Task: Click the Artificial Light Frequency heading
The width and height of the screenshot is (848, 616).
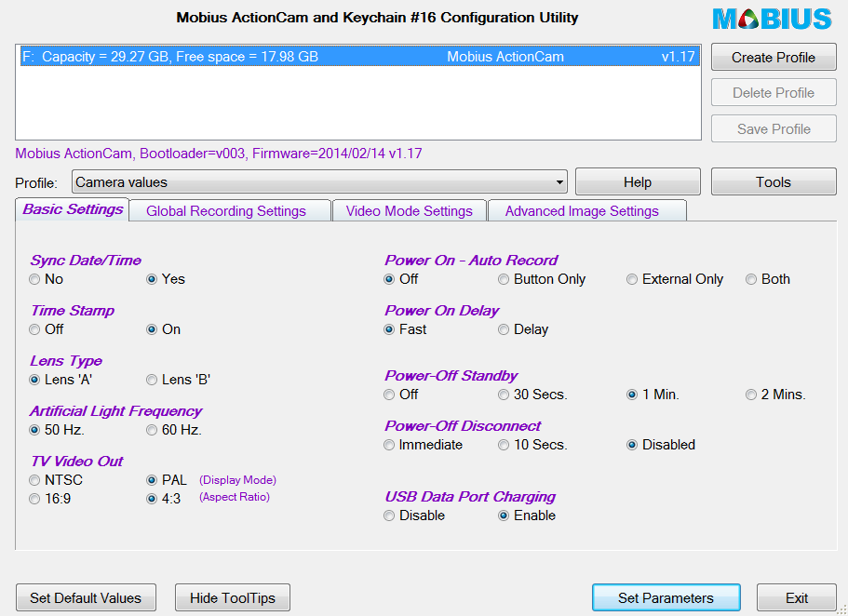Action: pos(115,411)
